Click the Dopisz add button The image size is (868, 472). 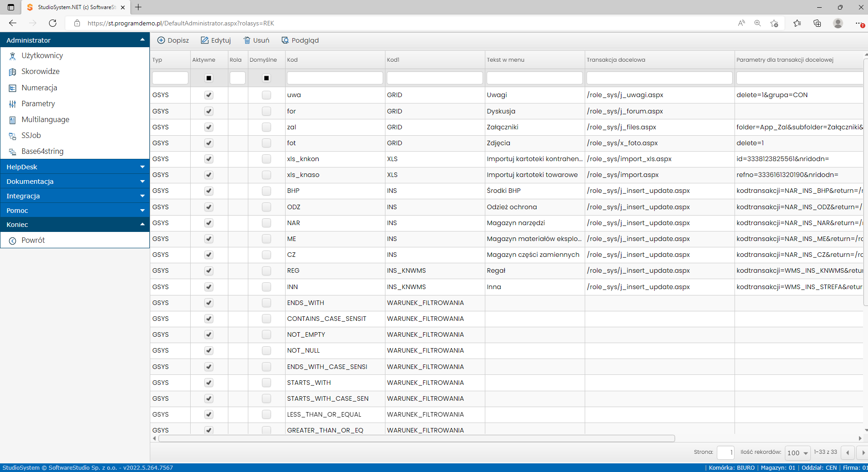[x=173, y=40]
